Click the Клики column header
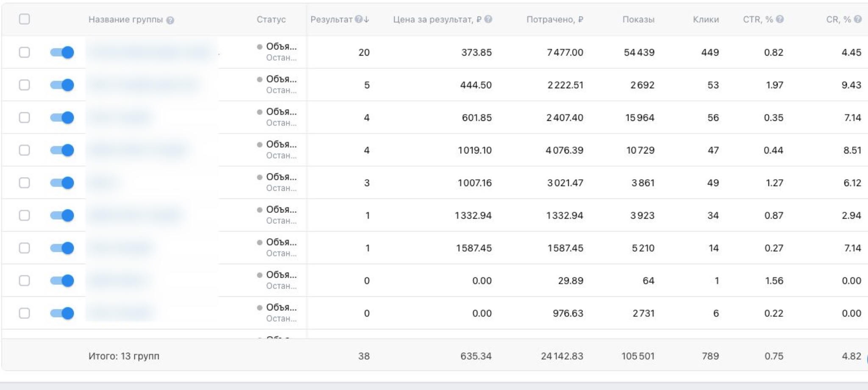This screenshot has width=868, height=390. point(706,19)
